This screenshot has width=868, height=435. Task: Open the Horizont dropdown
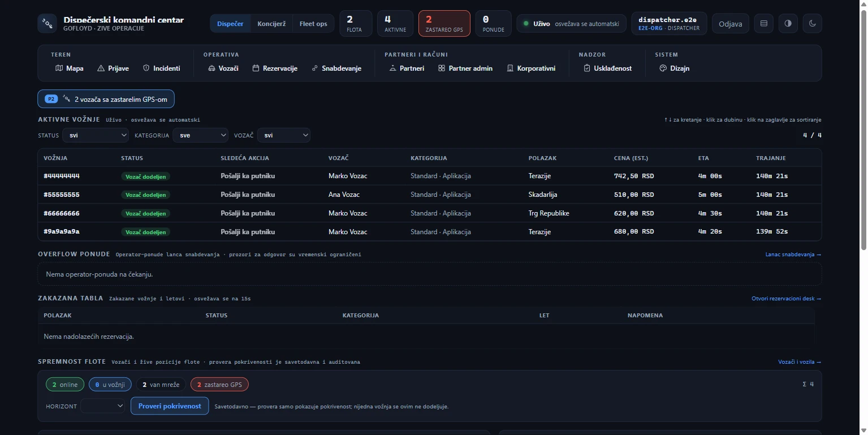click(103, 406)
